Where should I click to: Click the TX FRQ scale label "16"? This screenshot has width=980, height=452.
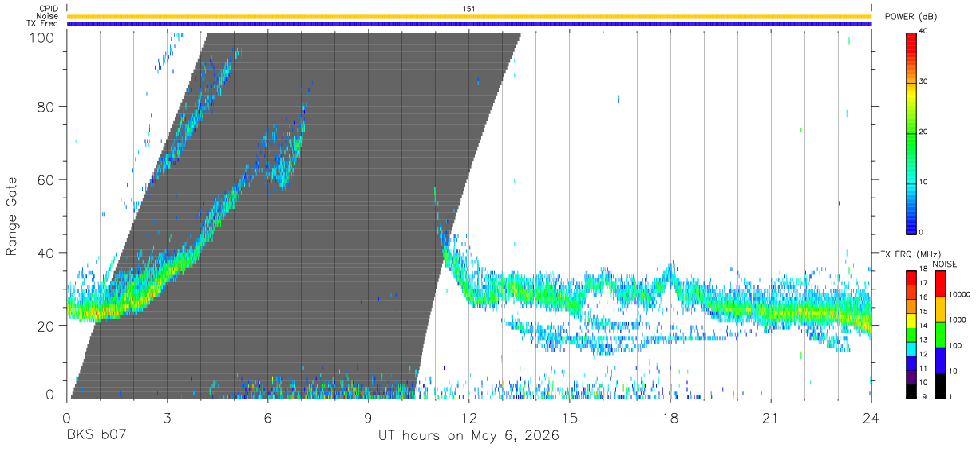[x=923, y=297]
